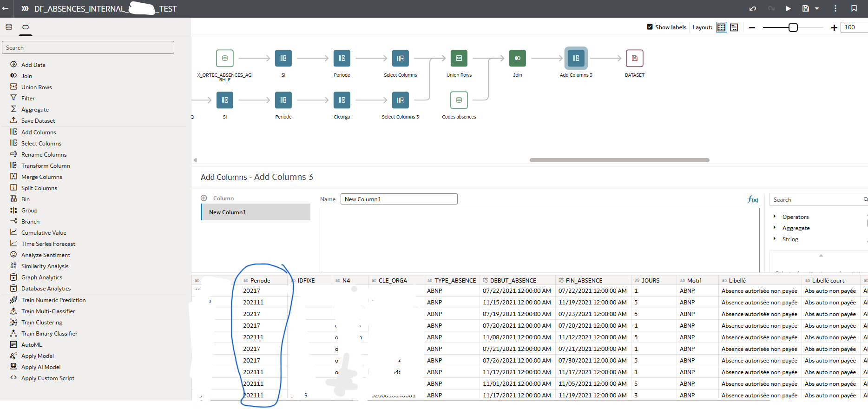Select New Column1 in the column list
Image resolution: width=868 pixels, height=409 pixels.
(256, 212)
